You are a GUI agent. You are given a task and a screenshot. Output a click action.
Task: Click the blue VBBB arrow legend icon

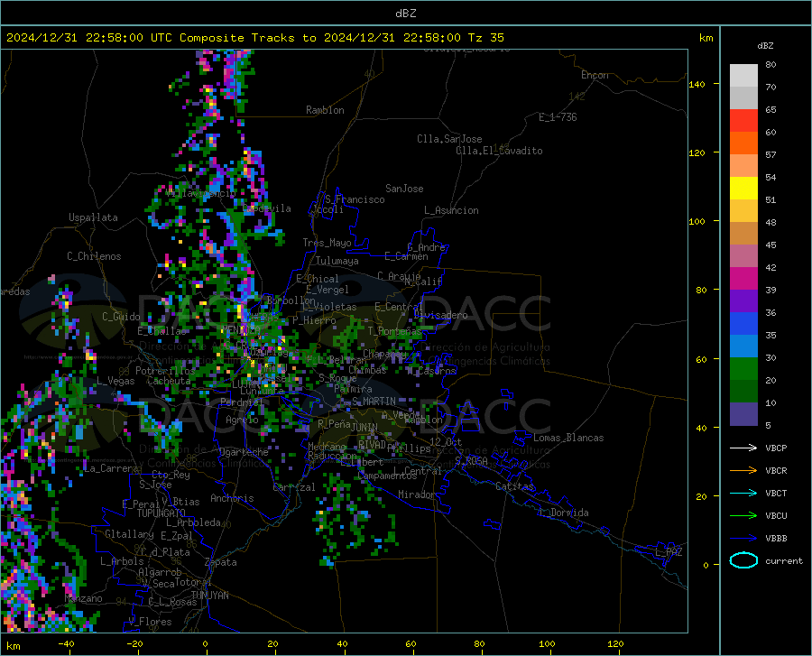pos(743,539)
